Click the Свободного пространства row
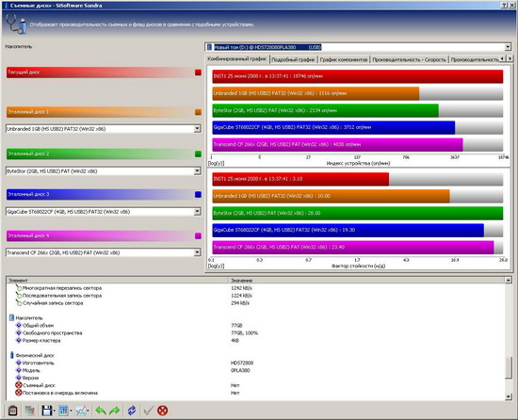The image size is (518, 420). pyautogui.click(x=255, y=332)
